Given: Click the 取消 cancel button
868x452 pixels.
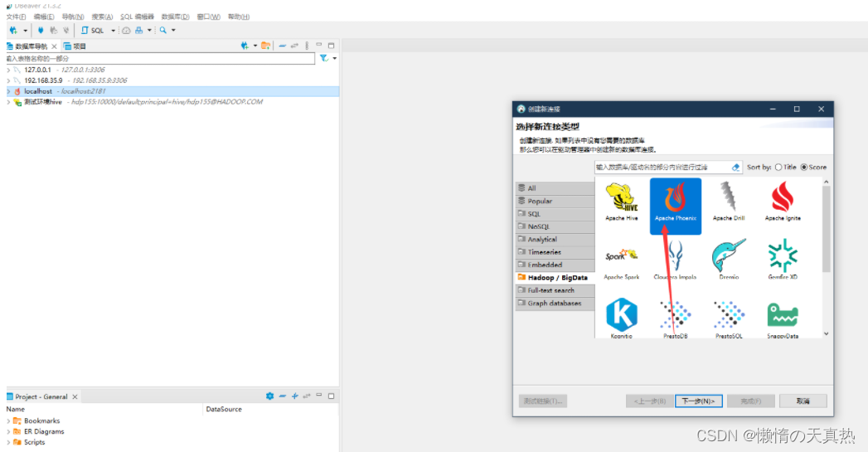Looking at the screenshot, I should coord(803,401).
